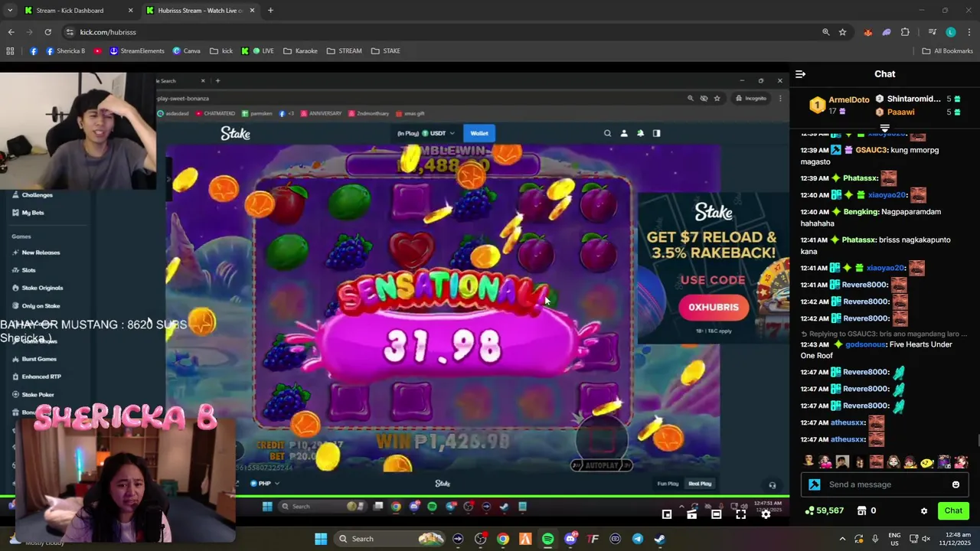Click the Replying to GSAUC3 reply header
This screenshot has width=980, height=551.
tap(884, 334)
